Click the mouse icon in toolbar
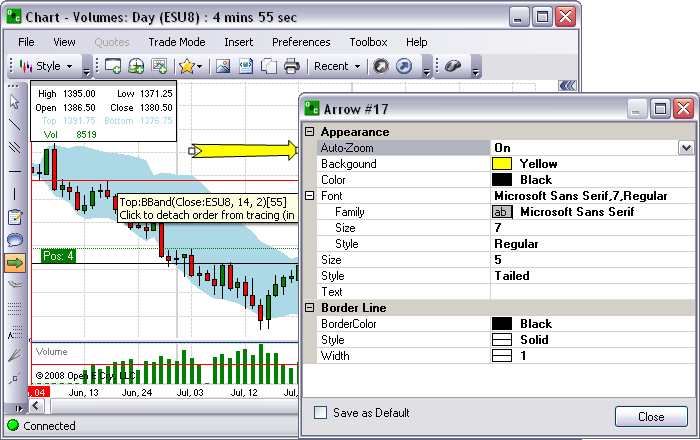The width and height of the screenshot is (700, 440). 453,66
